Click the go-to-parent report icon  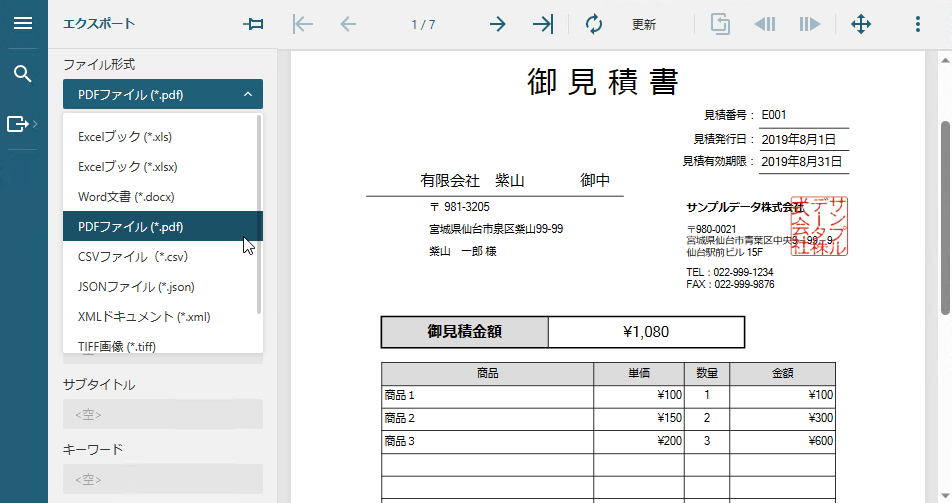pyautogui.click(x=720, y=24)
